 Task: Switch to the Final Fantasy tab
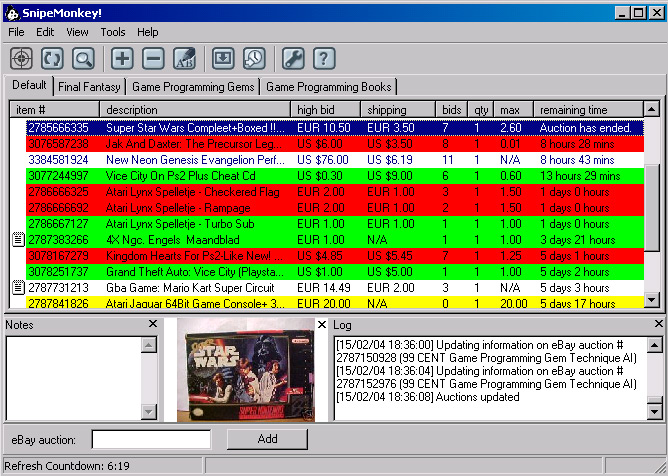[89, 87]
